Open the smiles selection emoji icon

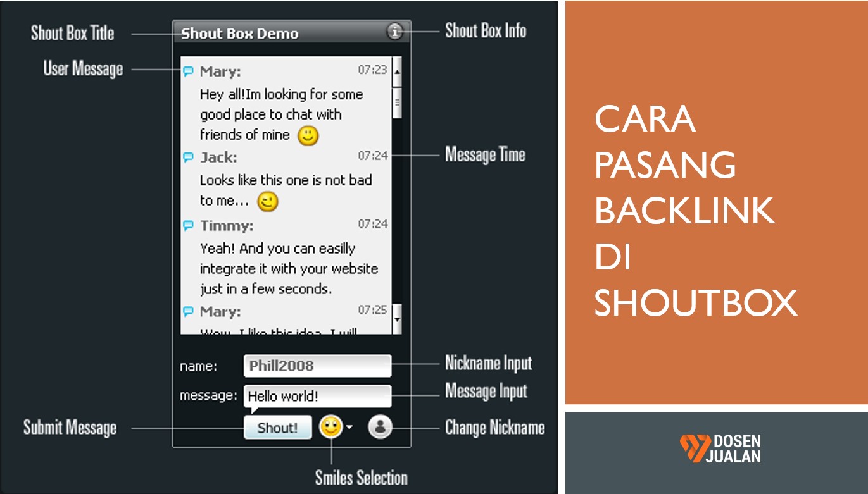pos(330,427)
